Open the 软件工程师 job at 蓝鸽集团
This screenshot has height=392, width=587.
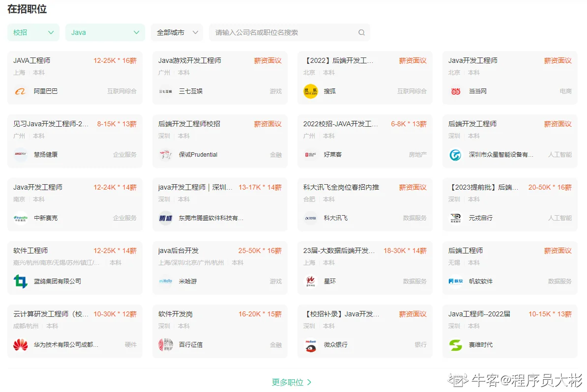click(30, 251)
